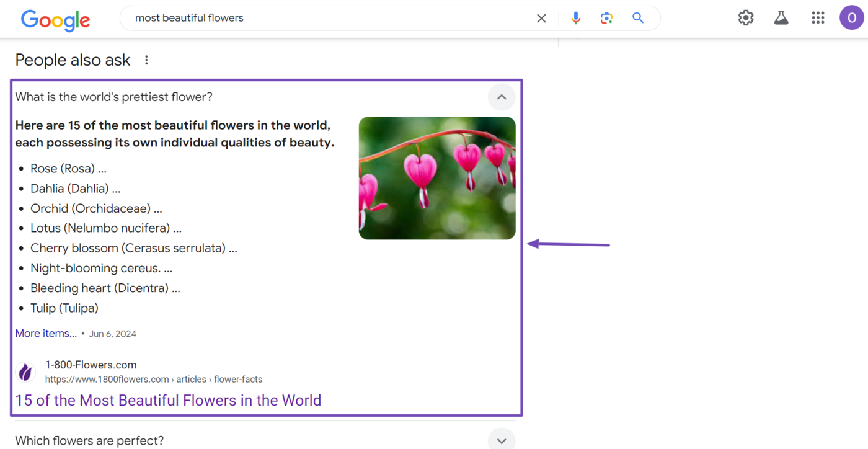Click the Jun 6, 2024 date
The image size is (868, 449).
click(x=112, y=334)
